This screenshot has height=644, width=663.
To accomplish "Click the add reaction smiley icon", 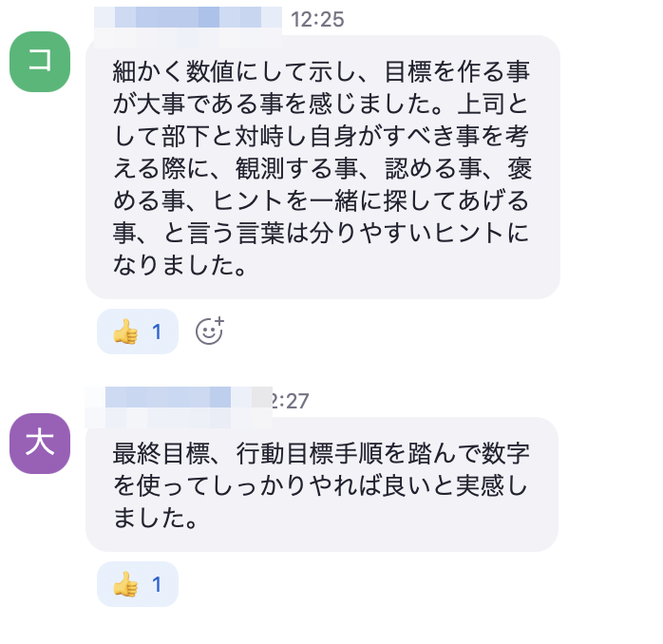I will (209, 331).
